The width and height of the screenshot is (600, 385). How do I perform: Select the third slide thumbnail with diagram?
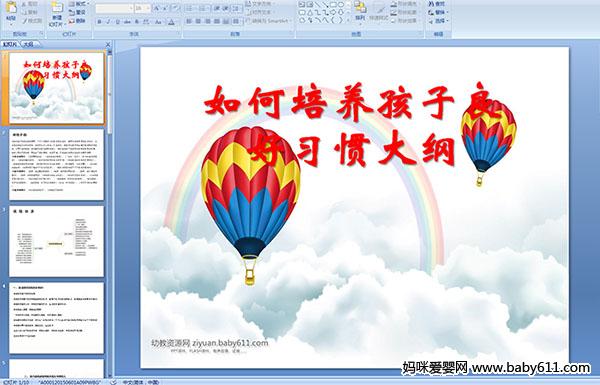(x=56, y=241)
